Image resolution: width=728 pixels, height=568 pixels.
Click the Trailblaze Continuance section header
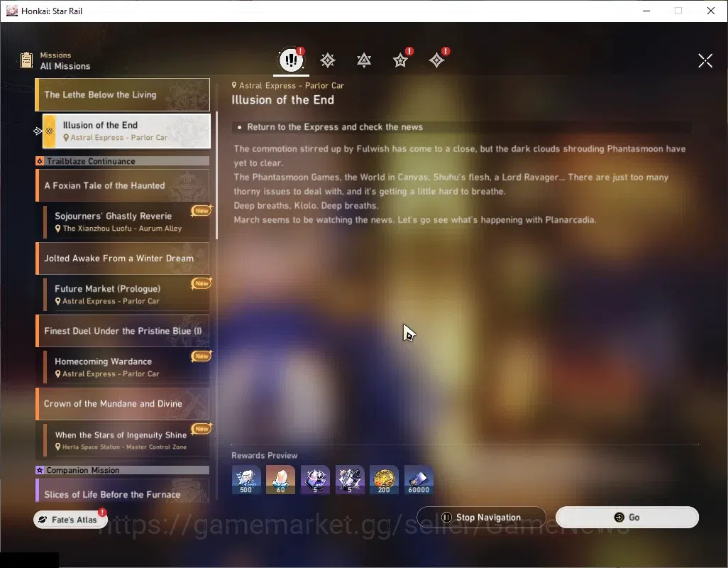pyautogui.click(x=123, y=161)
